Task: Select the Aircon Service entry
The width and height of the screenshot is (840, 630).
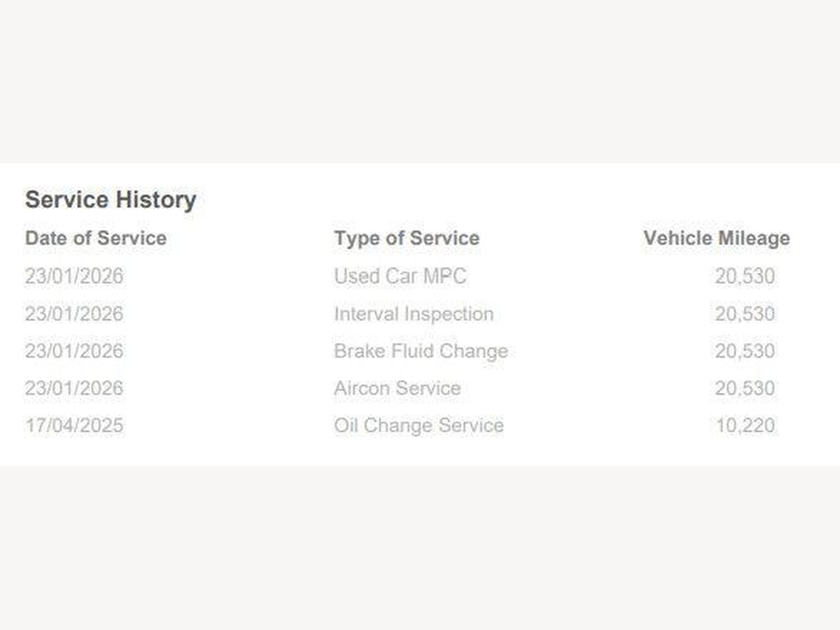Action: 397,388
